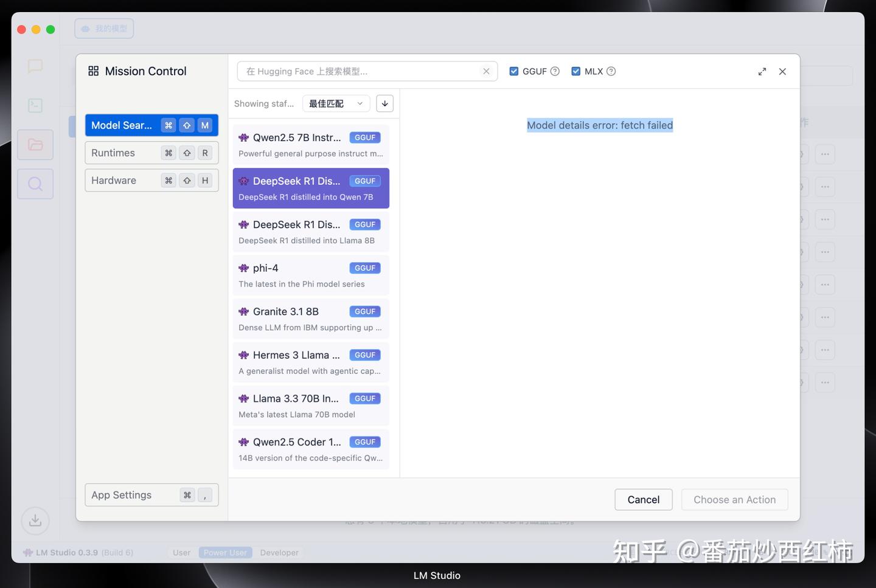876x588 pixels.
Task: Click the expand dialog arrows icon
Action: (x=762, y=72)
